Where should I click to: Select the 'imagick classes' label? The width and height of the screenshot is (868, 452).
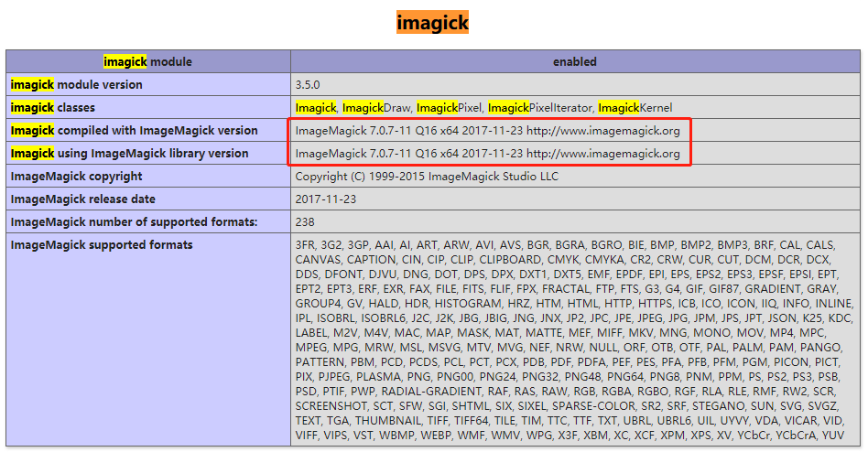[x=52, y=107]
